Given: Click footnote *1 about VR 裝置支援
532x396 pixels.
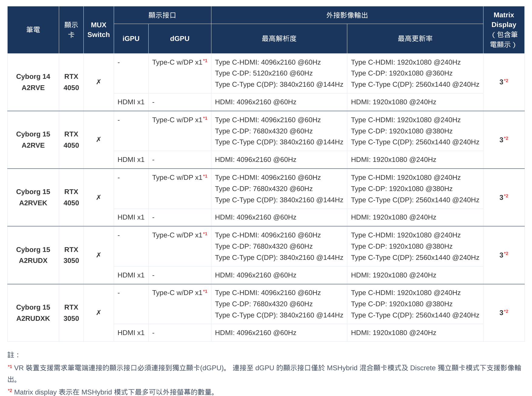Looking at the screenshot, I should [x=264, y=374].
